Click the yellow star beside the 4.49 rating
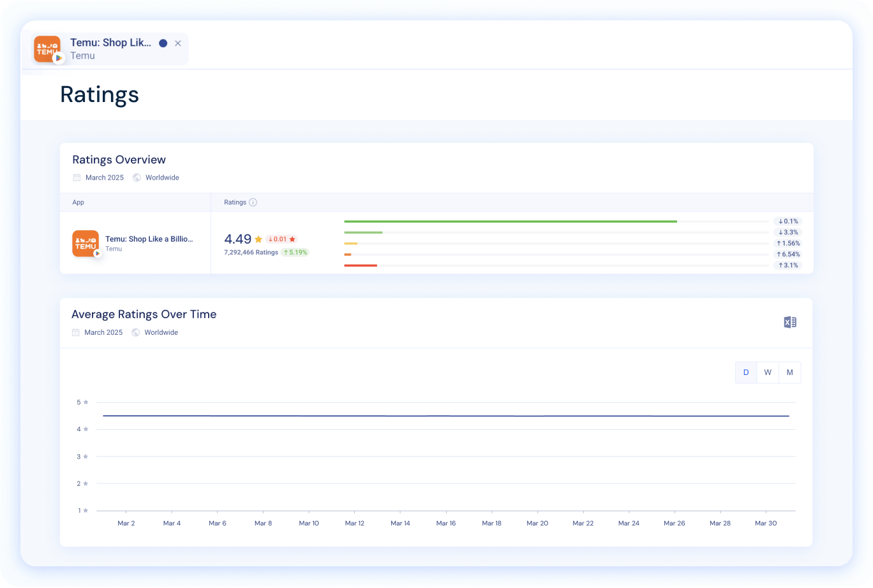Image resolution: width=873 pixels, height=588 pixels. 258,239
